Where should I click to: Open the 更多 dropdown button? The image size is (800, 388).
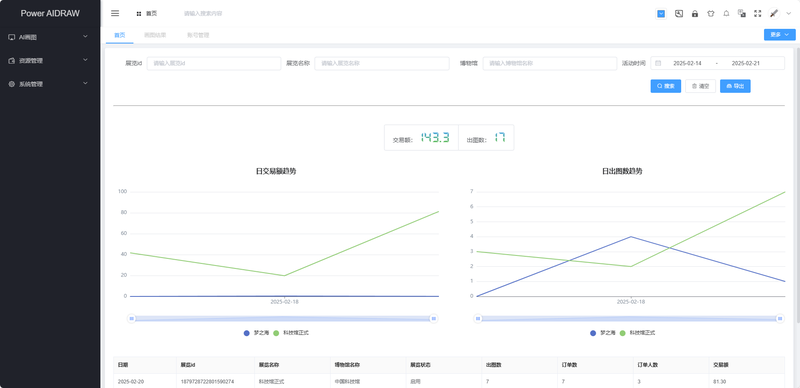(780, 35)
